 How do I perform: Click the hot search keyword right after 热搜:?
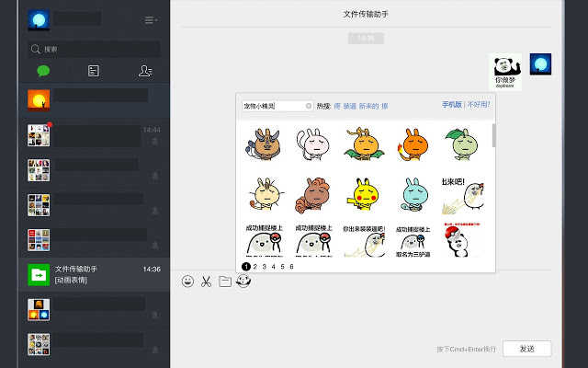click(337, 107)
